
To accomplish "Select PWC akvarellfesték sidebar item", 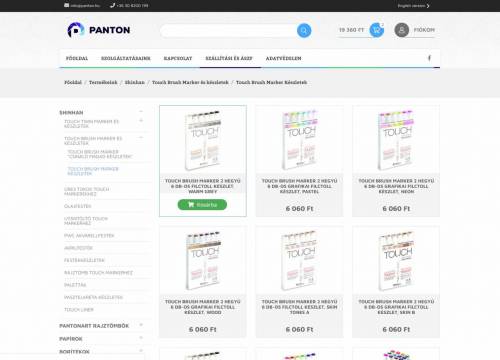I will pos(89,236).
